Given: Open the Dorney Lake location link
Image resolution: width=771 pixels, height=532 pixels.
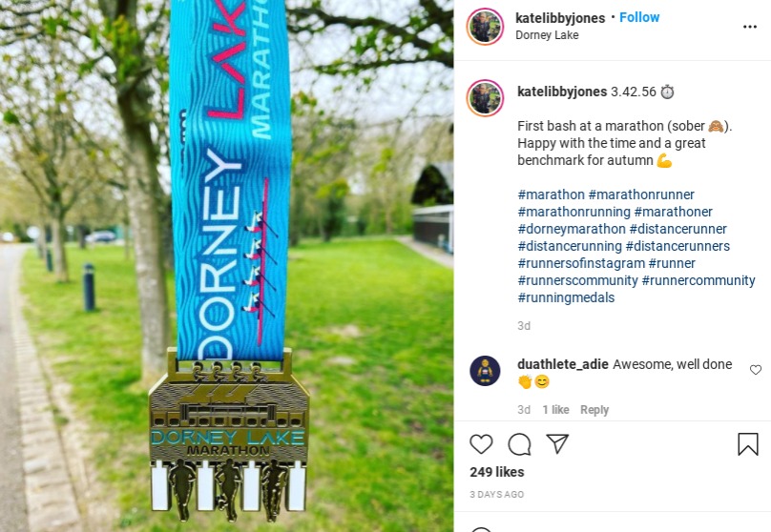Looking at the screenshot, I should point(547,35).
